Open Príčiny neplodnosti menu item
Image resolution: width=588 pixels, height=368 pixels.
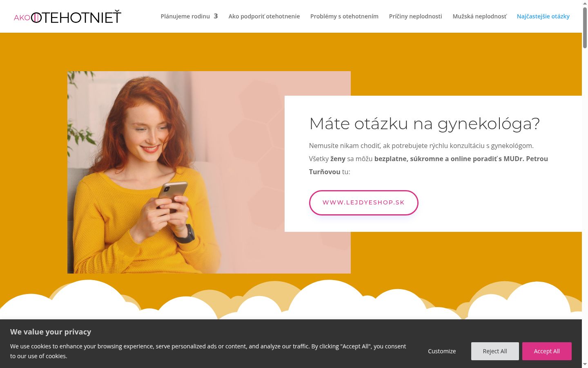[415, 16]
